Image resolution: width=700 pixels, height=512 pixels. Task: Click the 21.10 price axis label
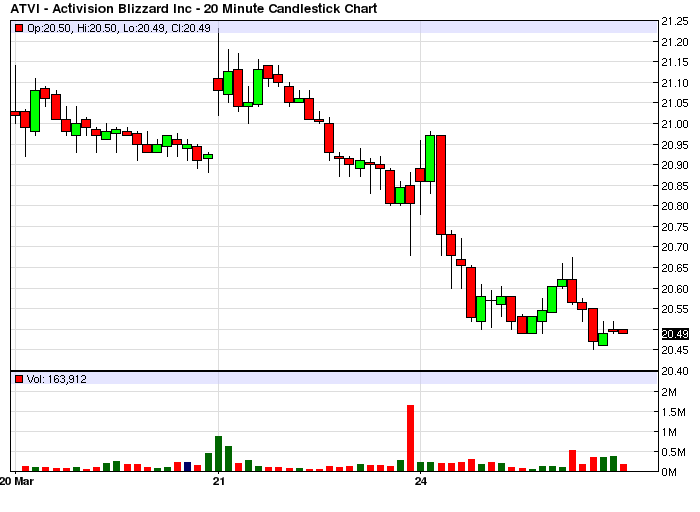coord(675,83)
